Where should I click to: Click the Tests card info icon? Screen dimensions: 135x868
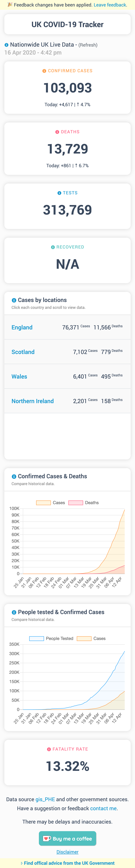[x=59, y=193]
